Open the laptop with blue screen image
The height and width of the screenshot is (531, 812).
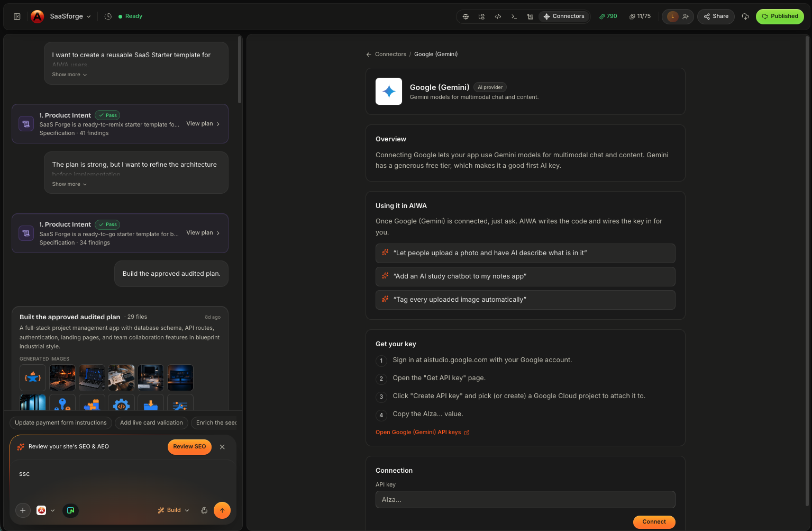(x=92, y=377)
